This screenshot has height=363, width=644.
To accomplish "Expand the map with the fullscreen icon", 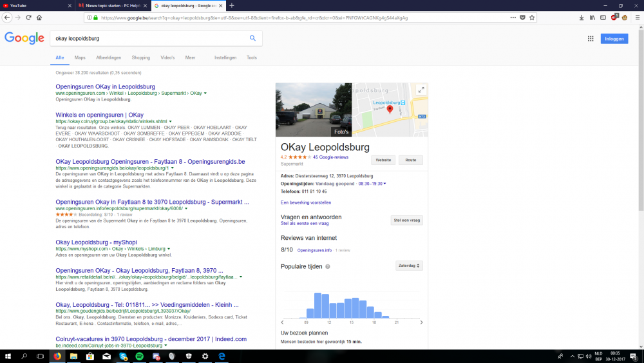I will click(x=421, y=90).
